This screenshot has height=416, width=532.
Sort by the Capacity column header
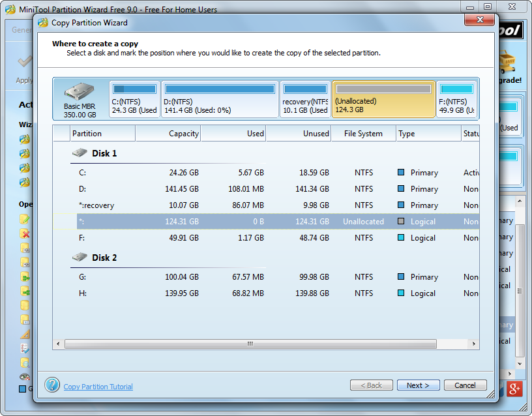pos(168,134)
